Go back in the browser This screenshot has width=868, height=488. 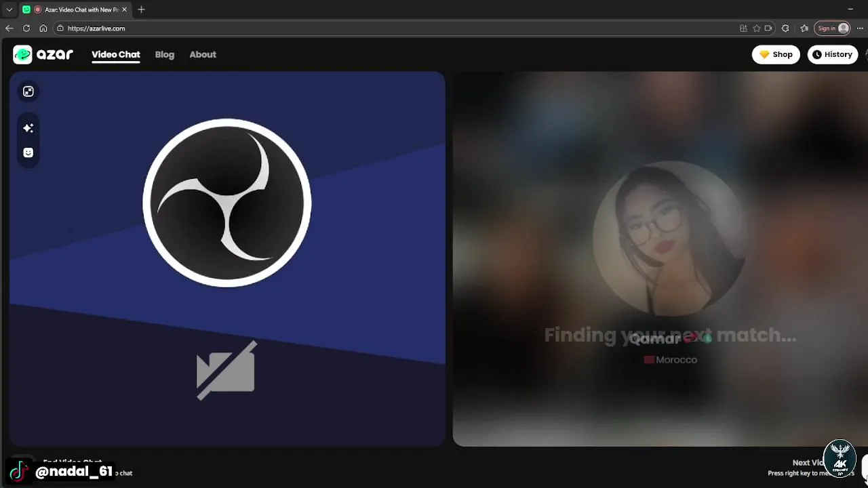point(9,28)
